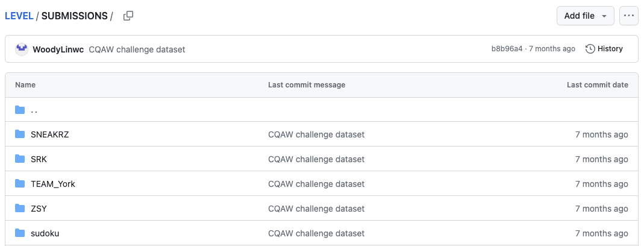644x246 pixels.
Task: Open the sudoku folder name
Action: [45, 233]
